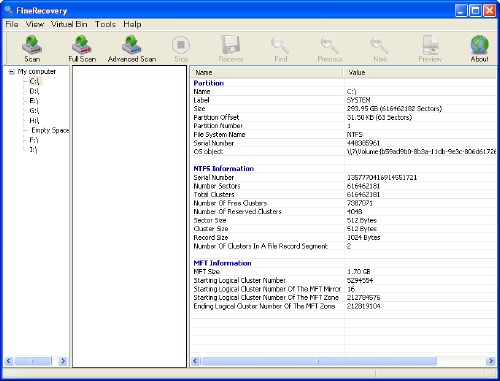Click the File System Name row
Viewport: 500px width, 381px height.
click(x=343, y=134)
